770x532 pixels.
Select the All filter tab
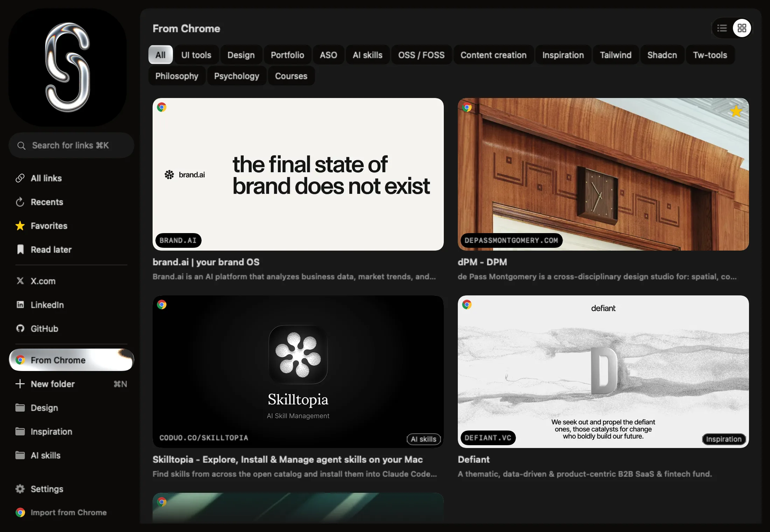pyautogui.click(x=161, y=55)
